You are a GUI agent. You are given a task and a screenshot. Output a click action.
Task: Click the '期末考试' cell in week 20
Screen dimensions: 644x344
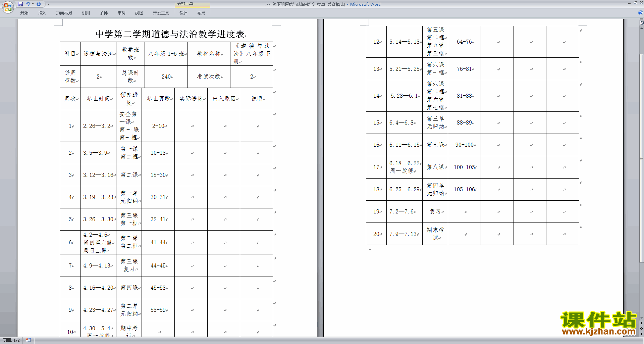435,234
